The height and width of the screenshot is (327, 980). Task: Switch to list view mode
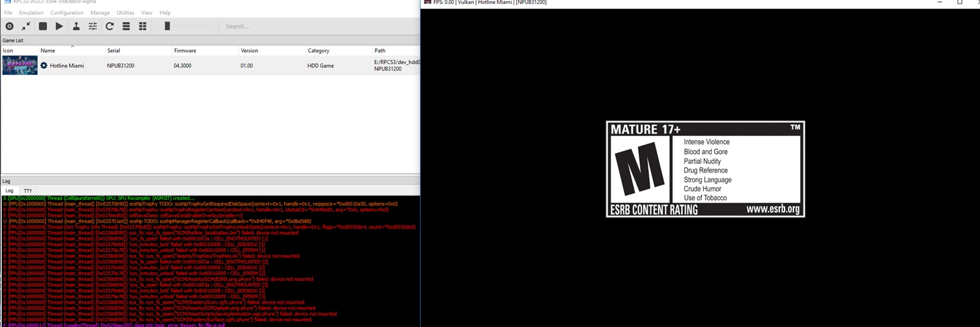(x=126, y=26)
